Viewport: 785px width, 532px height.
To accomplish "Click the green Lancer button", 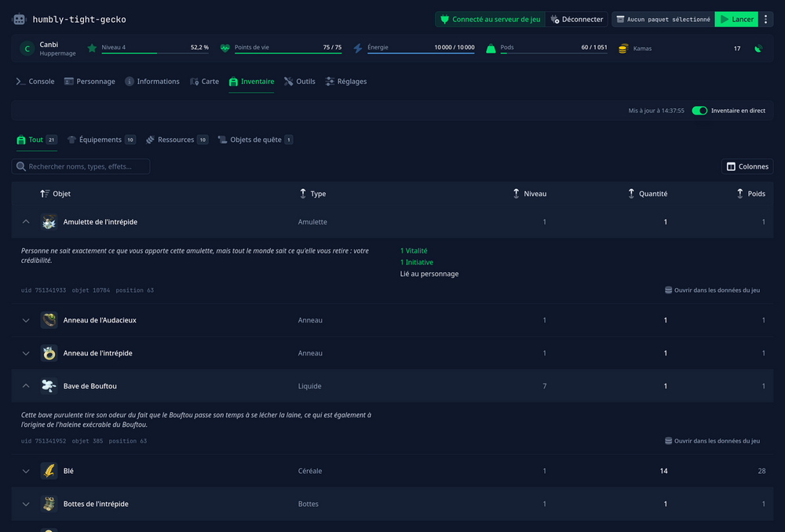I will click(736, 20).
